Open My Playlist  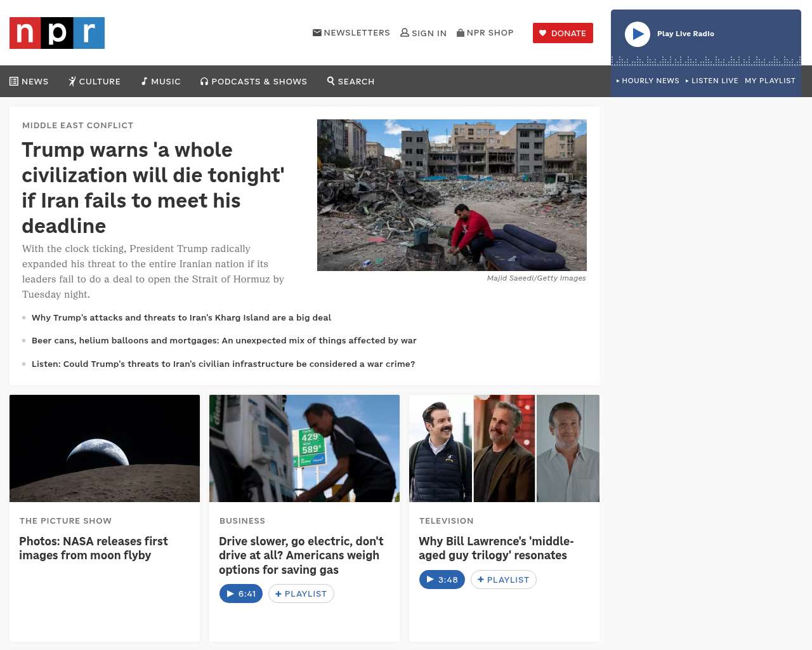(770, 81)
